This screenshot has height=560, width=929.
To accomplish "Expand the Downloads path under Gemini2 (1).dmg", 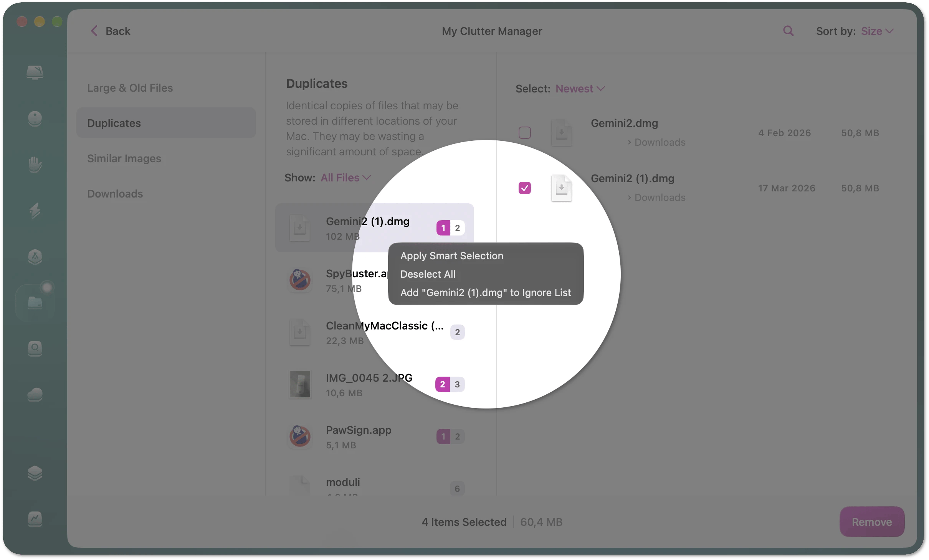I will click(656, 198).
